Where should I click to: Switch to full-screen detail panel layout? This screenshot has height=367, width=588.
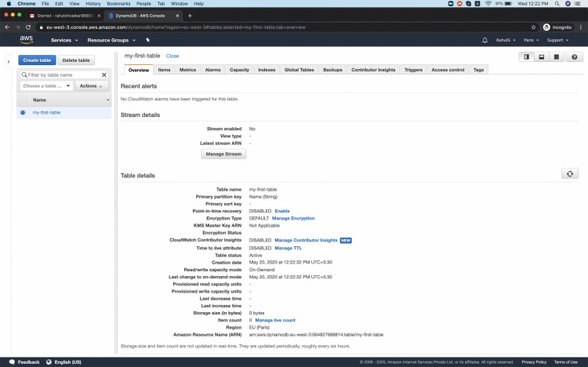click(x=556, y=57)
